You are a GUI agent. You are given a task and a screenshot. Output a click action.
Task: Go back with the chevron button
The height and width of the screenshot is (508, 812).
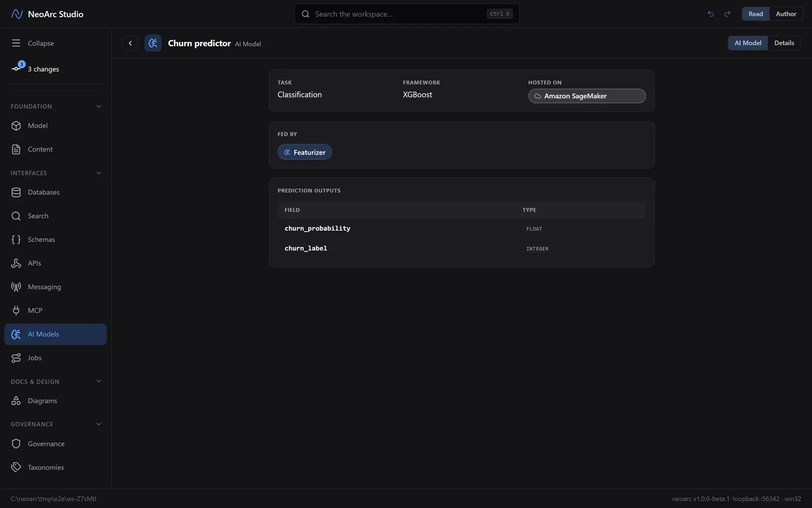130,43
